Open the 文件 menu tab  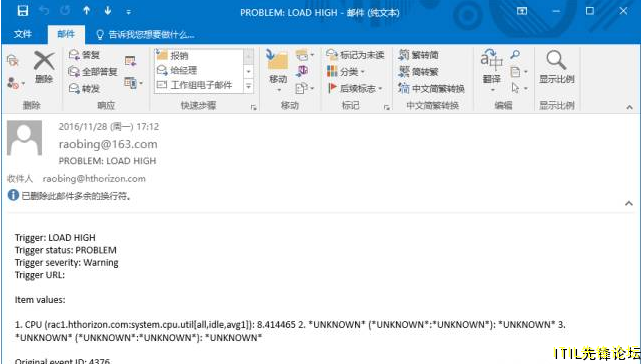22,34
